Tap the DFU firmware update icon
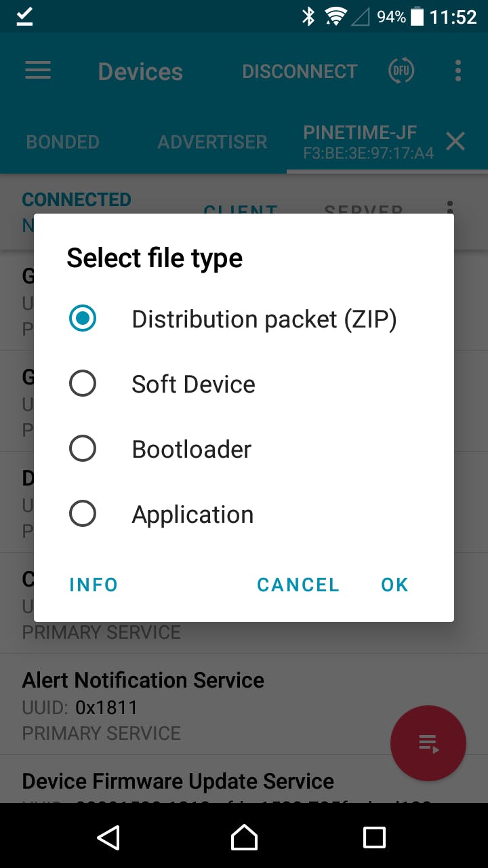The image size is (488, 868). 401,71
